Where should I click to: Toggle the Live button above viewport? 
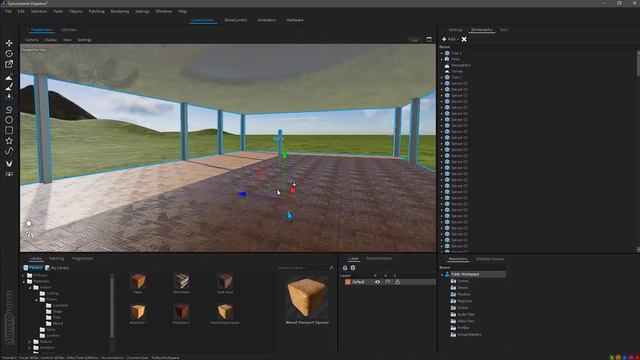pyautogui.click(x=414, y=40)
